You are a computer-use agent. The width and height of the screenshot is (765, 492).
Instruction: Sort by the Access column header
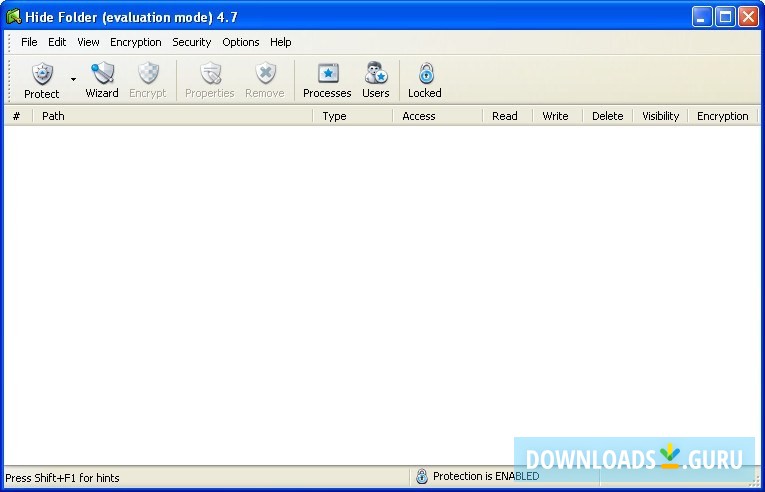pos(438,116)
